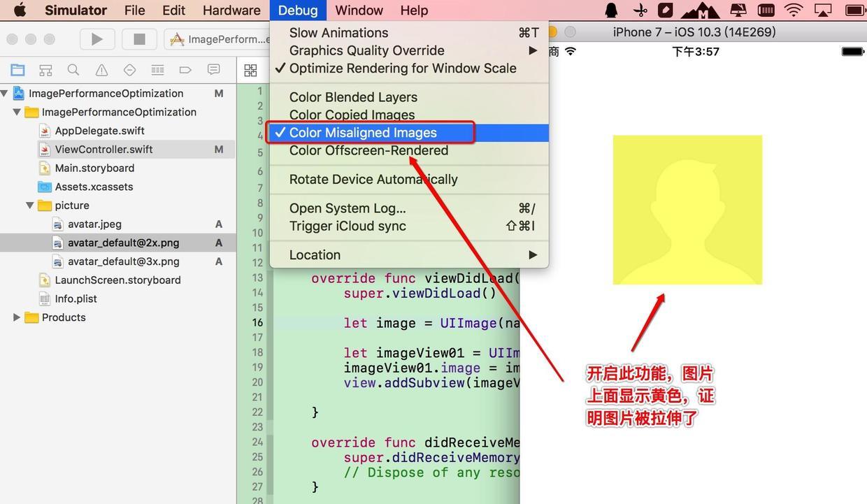Open the Breakpoint navigator tag icon
The height and width of the screenshot is (504, 867).
185,70
